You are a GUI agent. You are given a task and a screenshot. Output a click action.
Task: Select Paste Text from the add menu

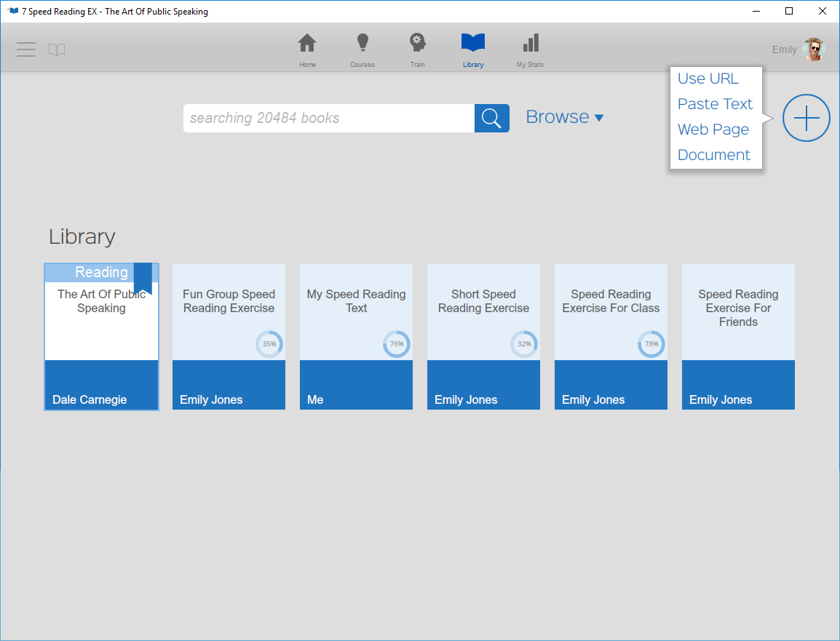[x=715, y=103]
